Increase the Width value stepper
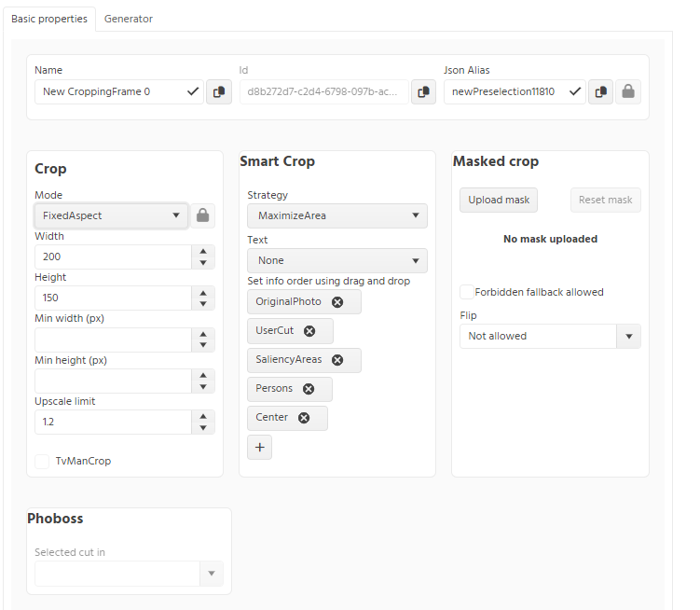This screenshot has width=700, height=610. tap(203, 251)
